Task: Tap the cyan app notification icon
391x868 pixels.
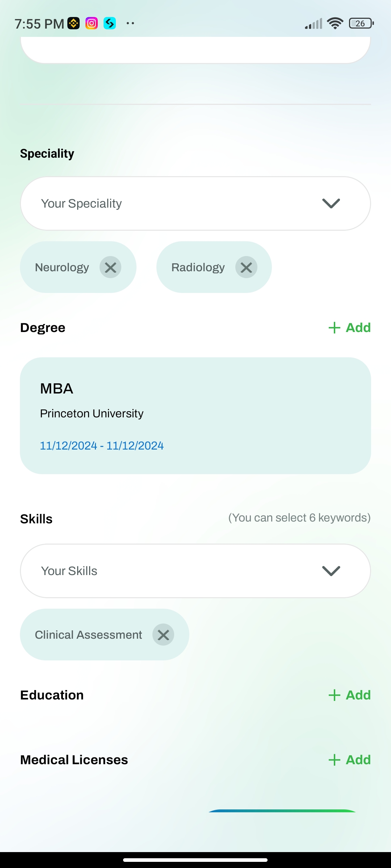Action: 110,24
